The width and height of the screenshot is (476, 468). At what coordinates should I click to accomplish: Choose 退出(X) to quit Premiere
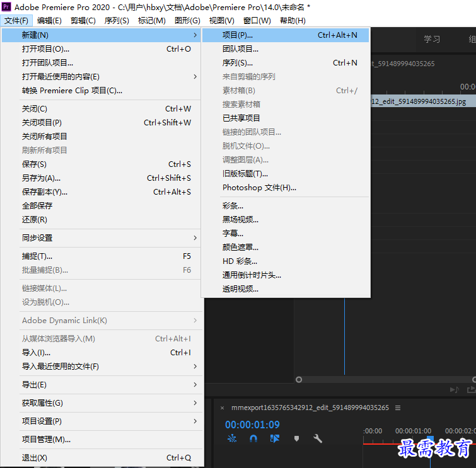(101, 458)
